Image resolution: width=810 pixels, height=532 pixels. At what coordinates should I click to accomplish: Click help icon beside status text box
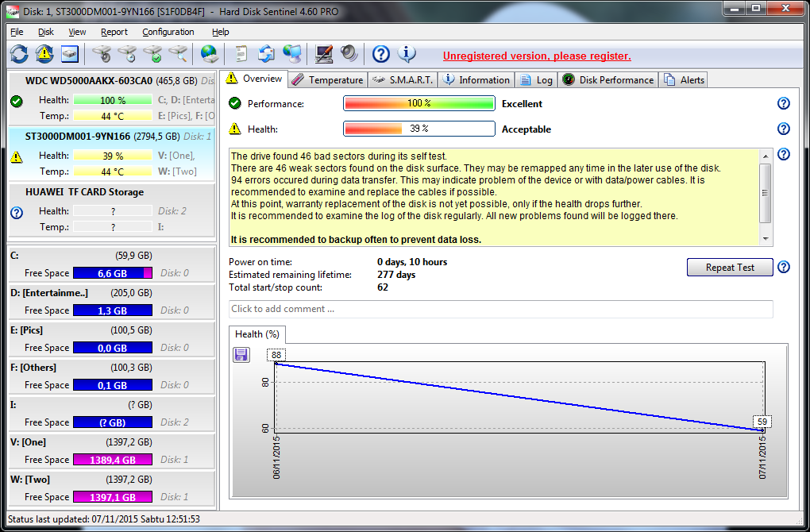pos(784,154)
